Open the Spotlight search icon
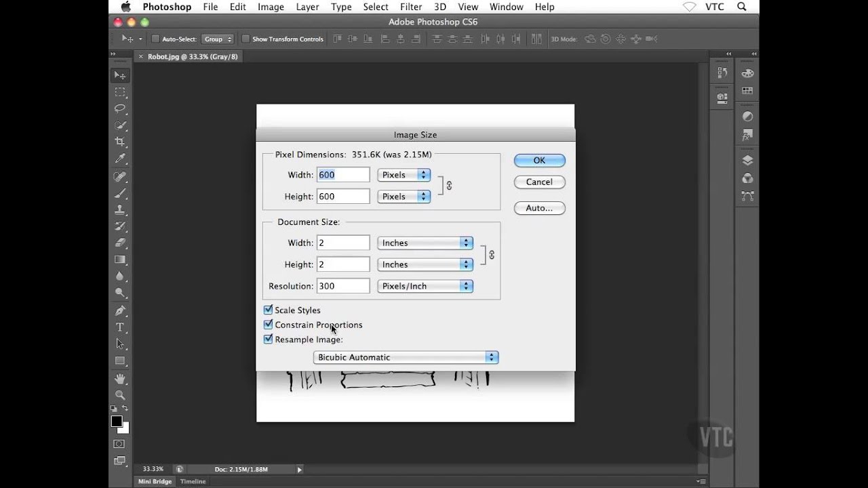 click(x=741, y=7)
